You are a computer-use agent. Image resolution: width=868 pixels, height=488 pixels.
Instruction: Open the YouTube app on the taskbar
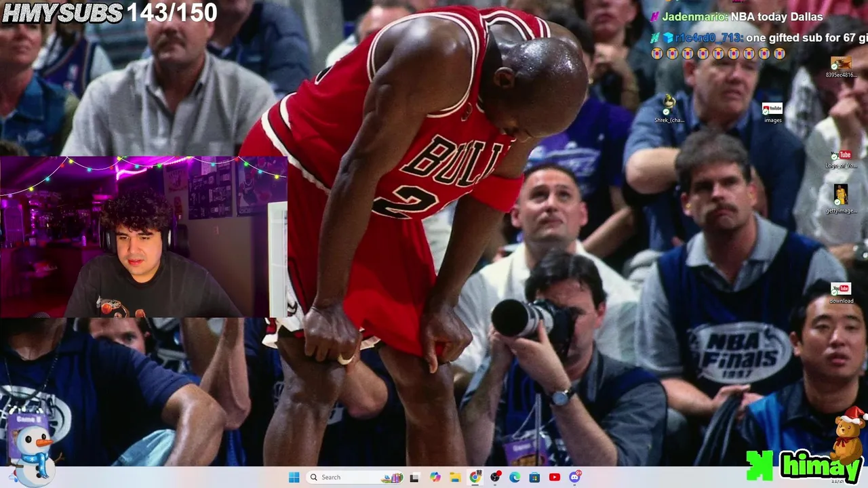555,477
